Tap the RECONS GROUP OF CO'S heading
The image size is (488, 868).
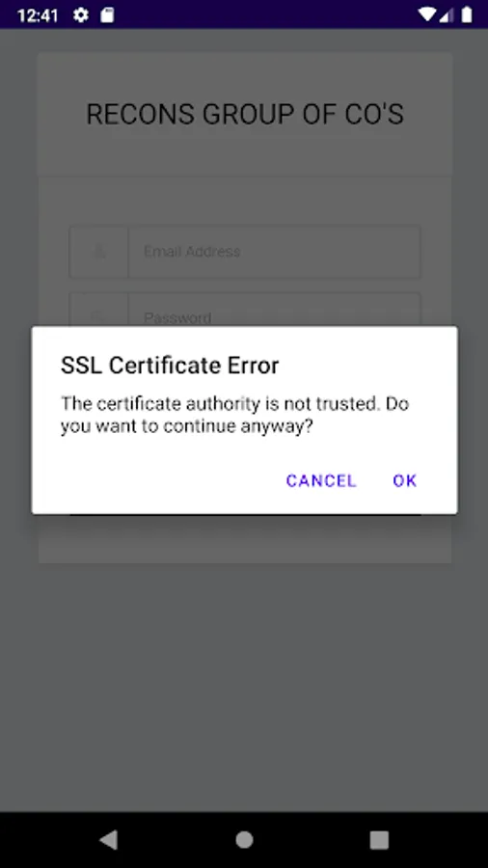[245, 115]
